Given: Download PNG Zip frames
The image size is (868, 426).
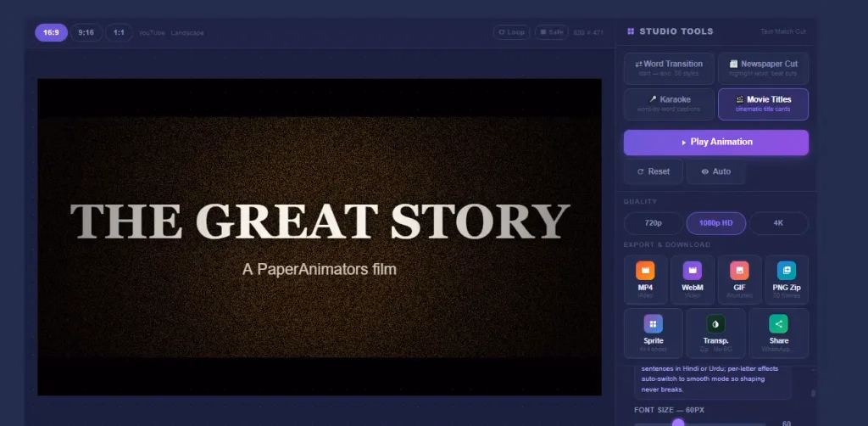Looking at the screenshot, I should 786,280.
